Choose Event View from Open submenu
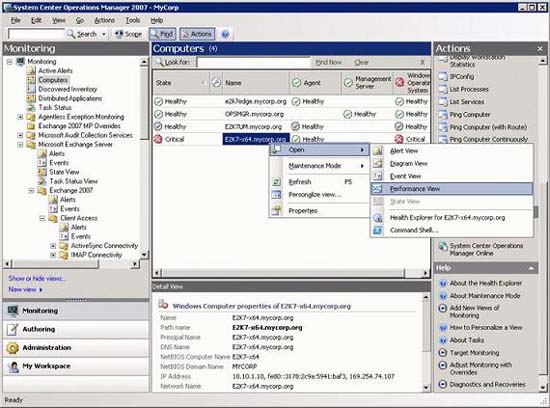Viewport: 550px width, 408px height. coord(452,176)
